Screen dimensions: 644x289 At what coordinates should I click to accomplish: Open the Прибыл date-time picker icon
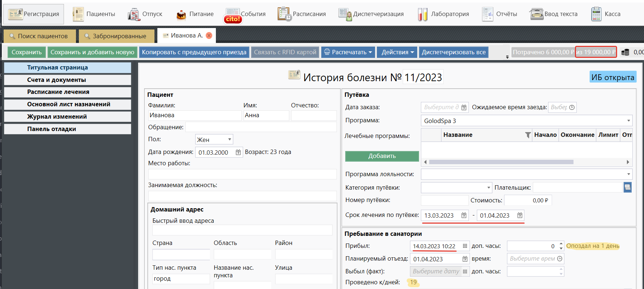pos(465,246)
